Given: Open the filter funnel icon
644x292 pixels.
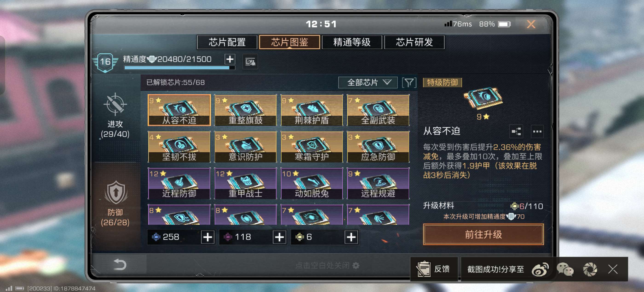Looking at the screenshot, I should (409, 83).
